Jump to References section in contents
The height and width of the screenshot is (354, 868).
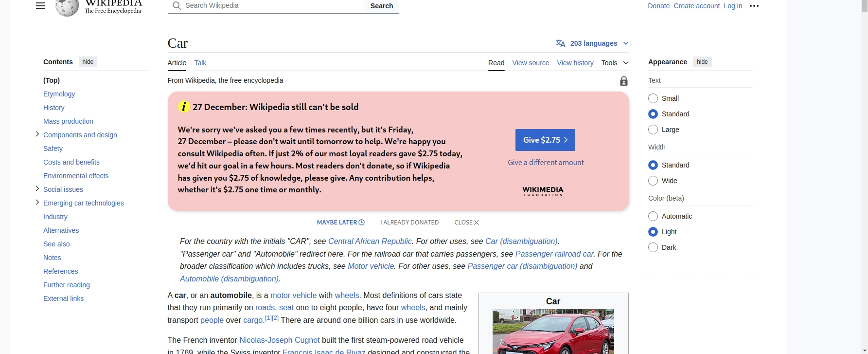[x=60, y=271]
